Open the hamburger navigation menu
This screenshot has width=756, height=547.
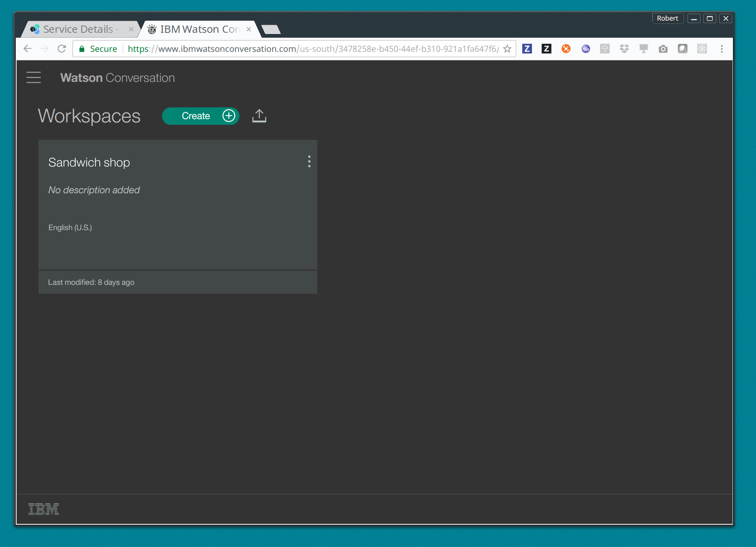[x=34, y=77]
